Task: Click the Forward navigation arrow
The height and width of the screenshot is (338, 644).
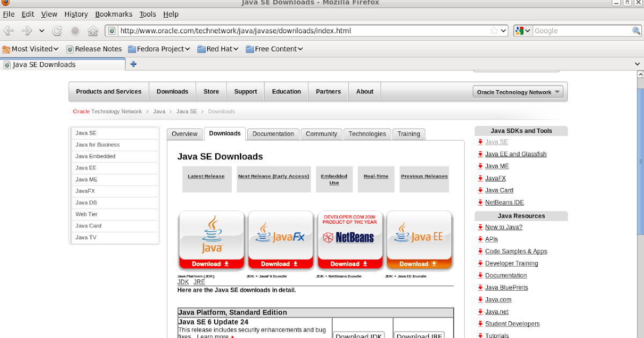Action: [x=27, y=31]
